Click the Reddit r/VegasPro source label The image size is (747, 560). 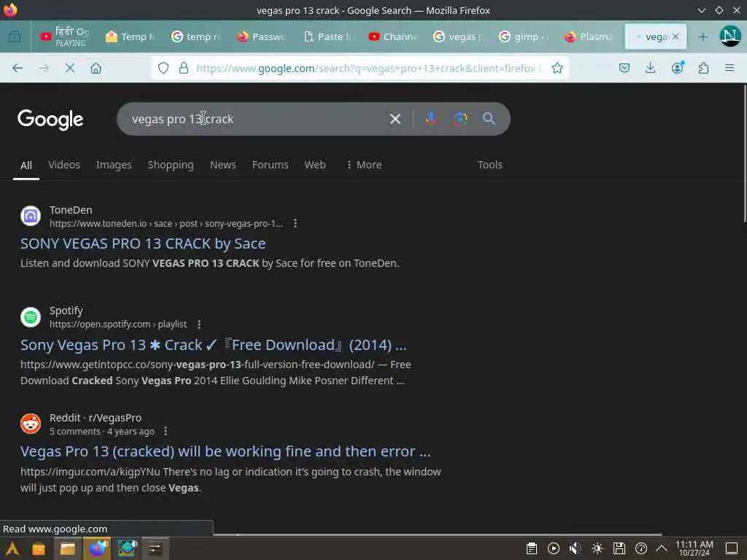point(96,418)
